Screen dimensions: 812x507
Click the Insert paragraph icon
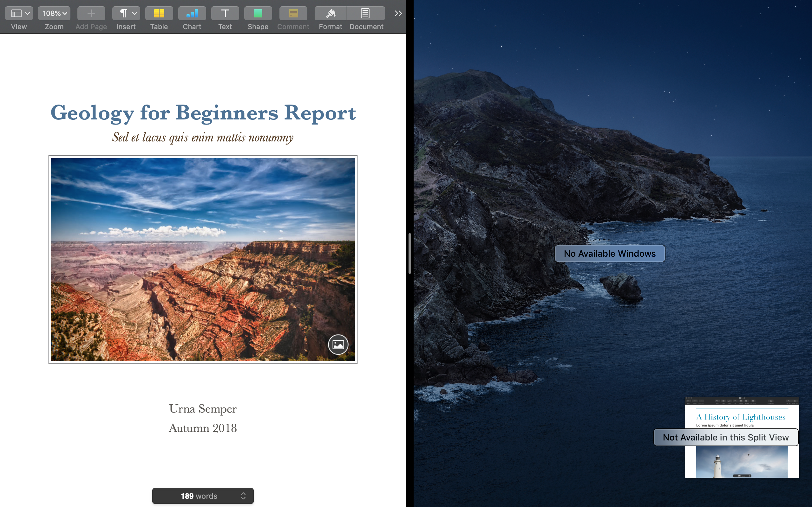coord(123,13)
